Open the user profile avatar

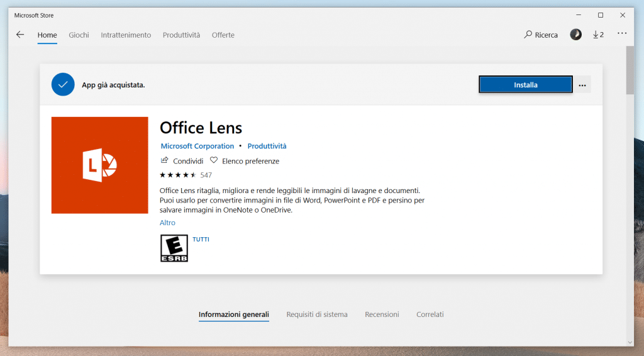(x=575, y=35)
